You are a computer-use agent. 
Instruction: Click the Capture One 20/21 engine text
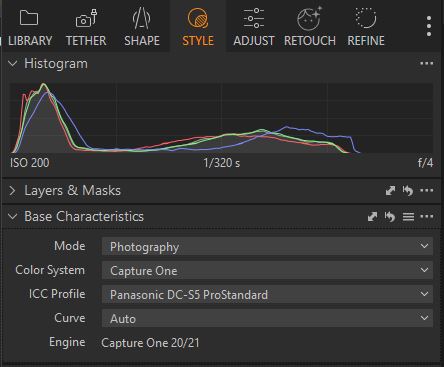pyautogui.click(x=150, y=343)
